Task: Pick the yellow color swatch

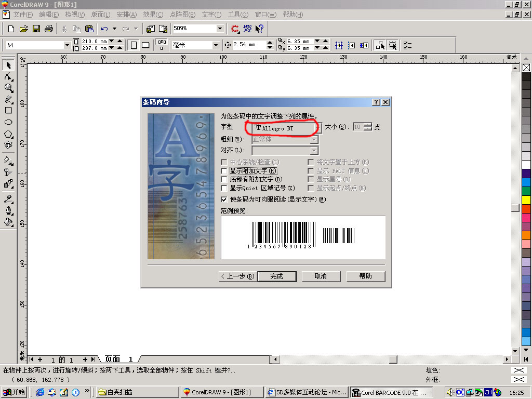Action: click(526, 200)
